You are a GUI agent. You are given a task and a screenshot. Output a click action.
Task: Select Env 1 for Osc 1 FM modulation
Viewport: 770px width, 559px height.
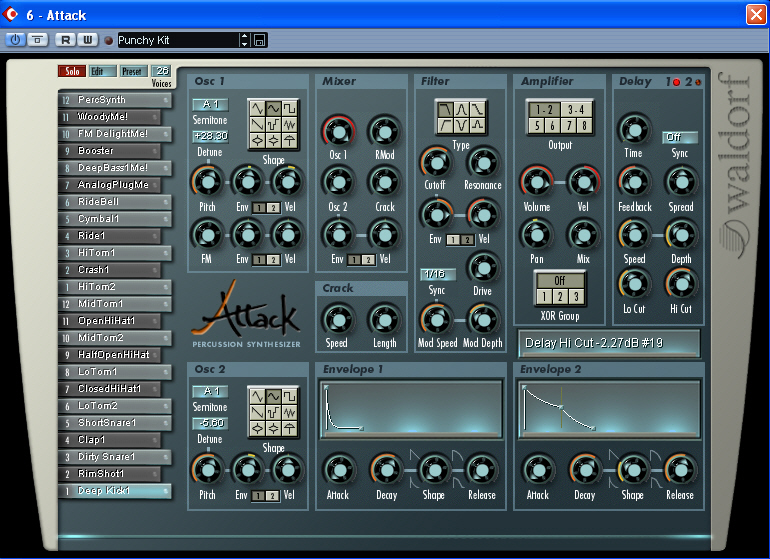click(259, 260)
